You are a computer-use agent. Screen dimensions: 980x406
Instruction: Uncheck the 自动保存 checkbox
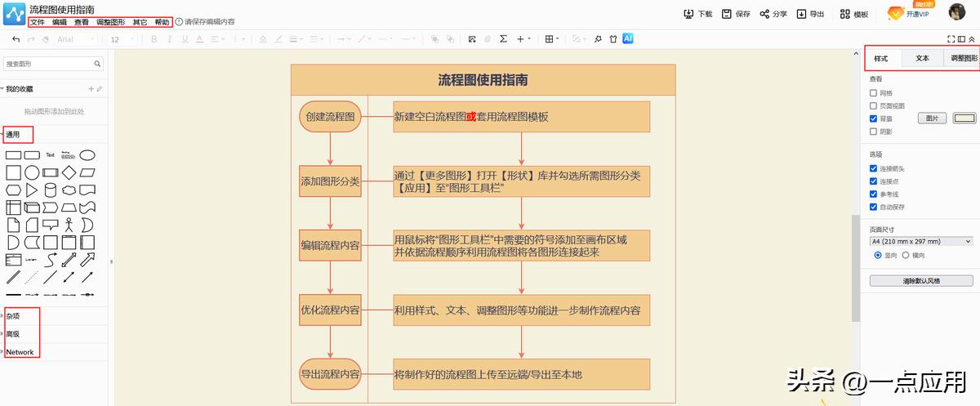(874, 207)
